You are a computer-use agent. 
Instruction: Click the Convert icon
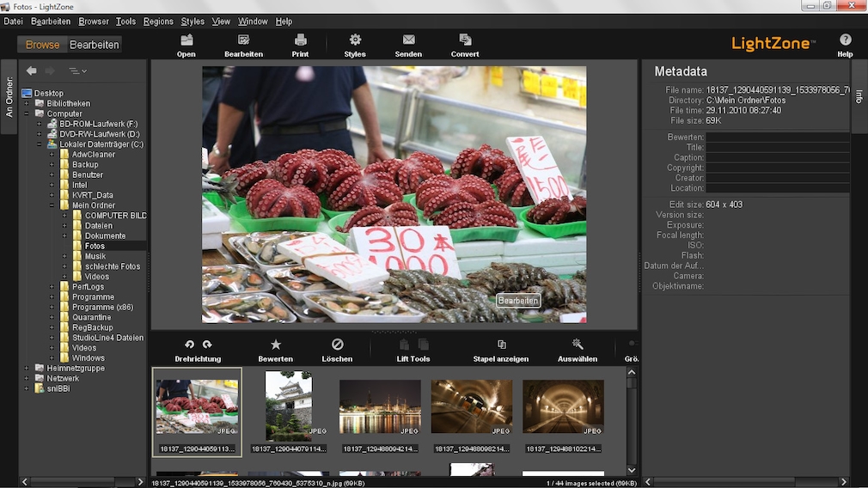coord(465,40)
